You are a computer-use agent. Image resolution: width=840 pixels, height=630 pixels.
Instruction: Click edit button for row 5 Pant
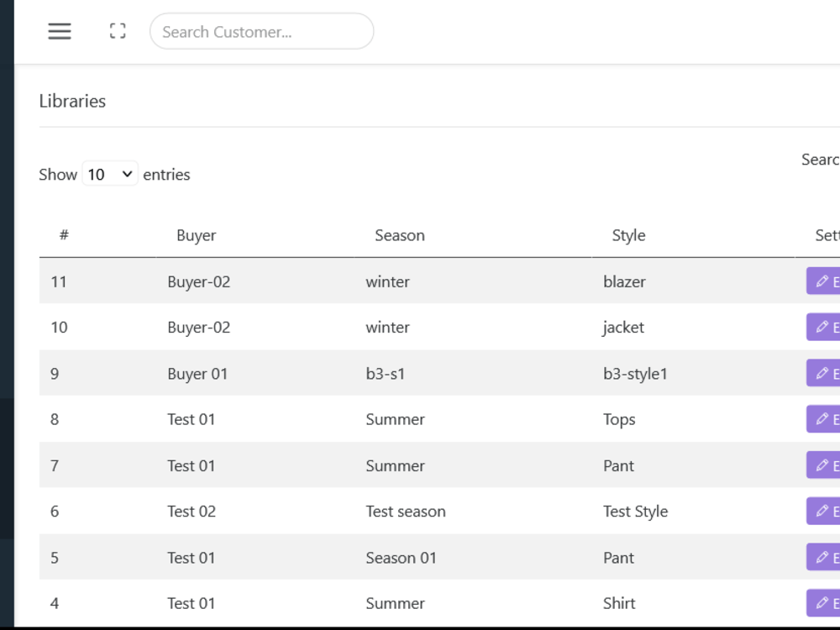[x=823, y=557]
